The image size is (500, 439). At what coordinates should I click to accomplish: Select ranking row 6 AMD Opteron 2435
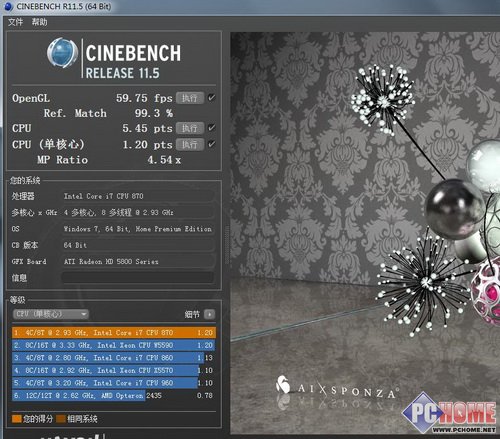pos(114,395)
